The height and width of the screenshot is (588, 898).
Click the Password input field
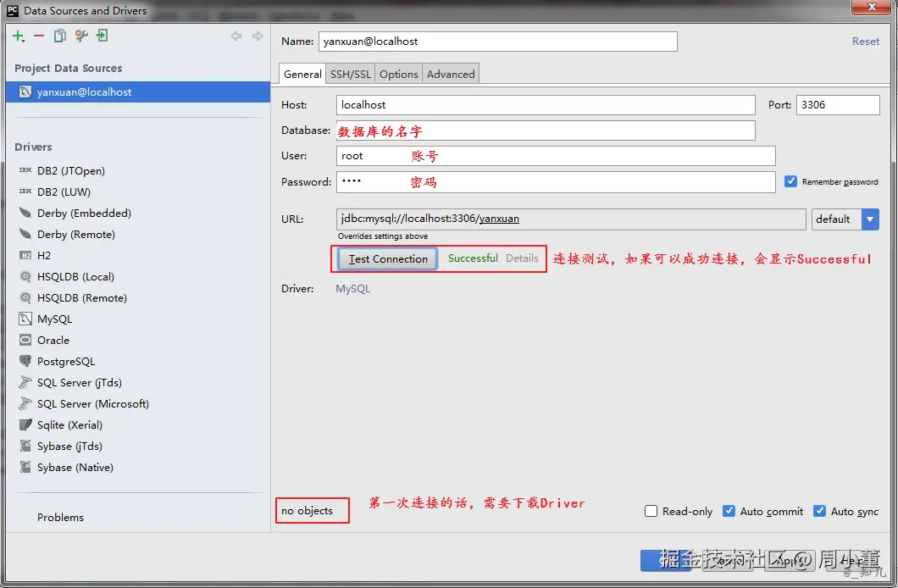556,182
